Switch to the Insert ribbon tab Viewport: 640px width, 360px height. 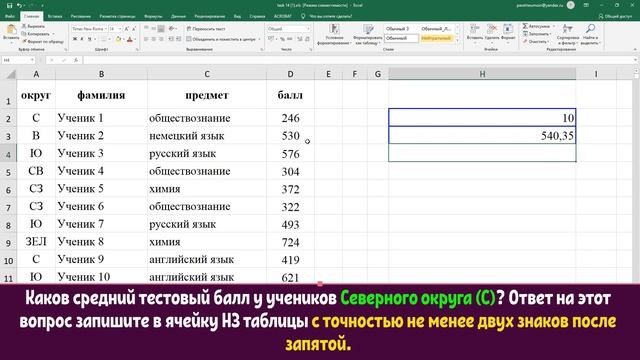click(x=55, y=16)
